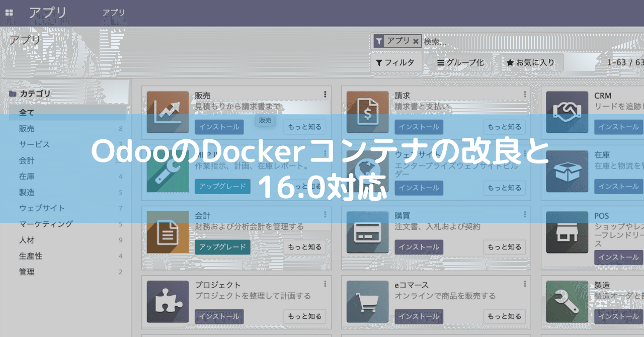Install the 販売 app with インストール button
This screenshot has width=644, height=337.
219,127
